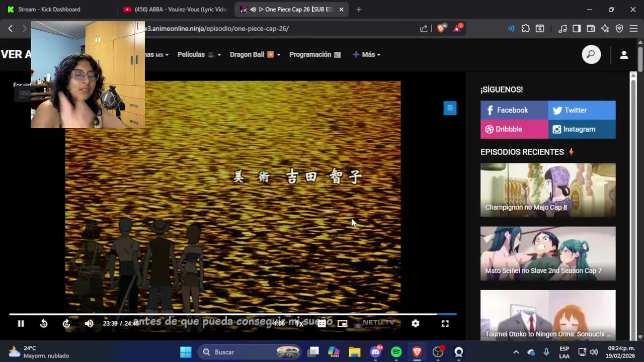Switch to ABBA Voulez-Vous YouTube tab
This screenshot has height=362, width=644.
coord(175,9)
